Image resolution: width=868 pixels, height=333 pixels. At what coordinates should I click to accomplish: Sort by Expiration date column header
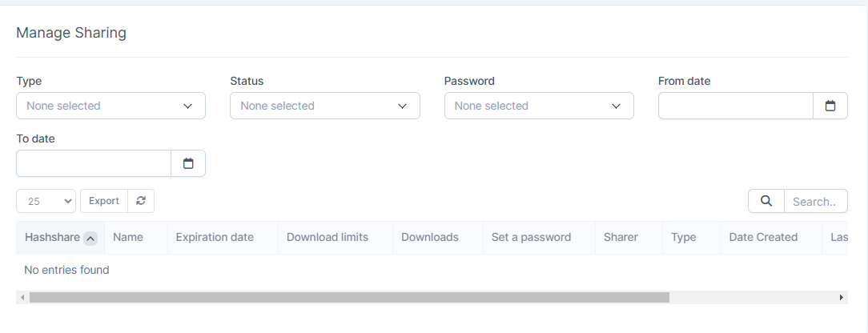pos(215,237)
